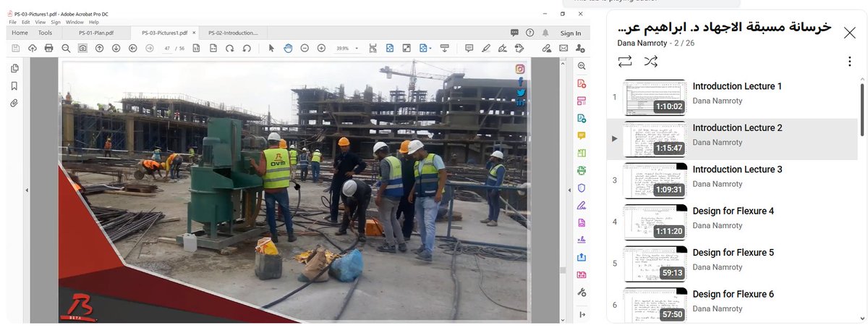The width and height of the screenshot is (868, 328).
Task: Click the stamp tool icon
Action: point(519,48)
